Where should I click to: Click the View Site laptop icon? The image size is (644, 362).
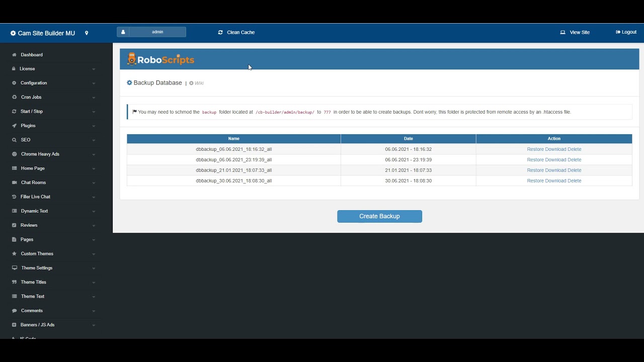pos(562,32)
